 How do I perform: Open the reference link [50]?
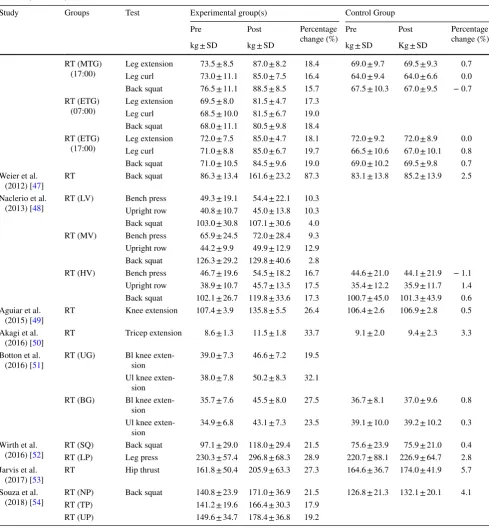(x=37, y=343)
